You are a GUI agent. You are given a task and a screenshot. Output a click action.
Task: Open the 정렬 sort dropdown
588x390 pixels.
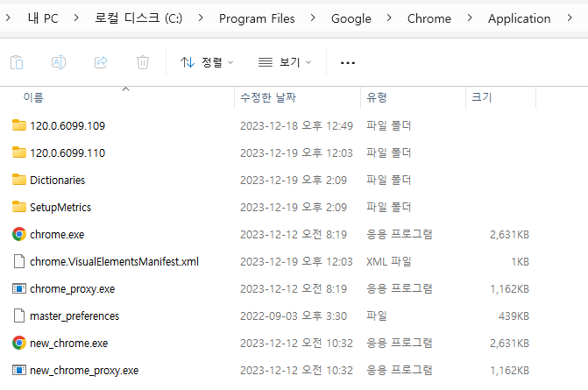coord(207,62)
